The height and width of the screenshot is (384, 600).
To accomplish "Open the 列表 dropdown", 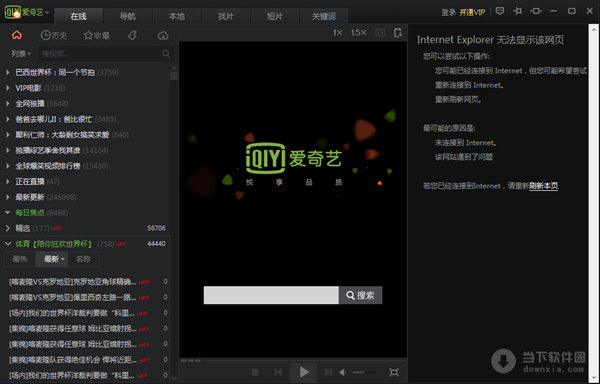I will coord(21,54).
